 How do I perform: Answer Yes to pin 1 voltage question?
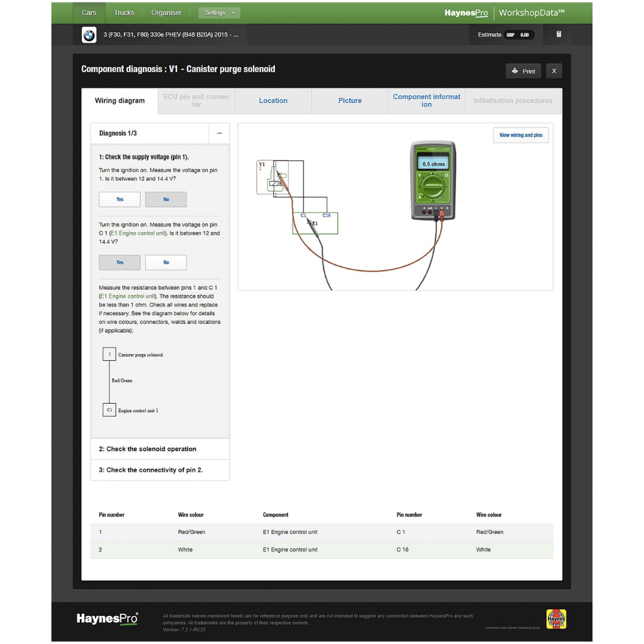point(119,199)
